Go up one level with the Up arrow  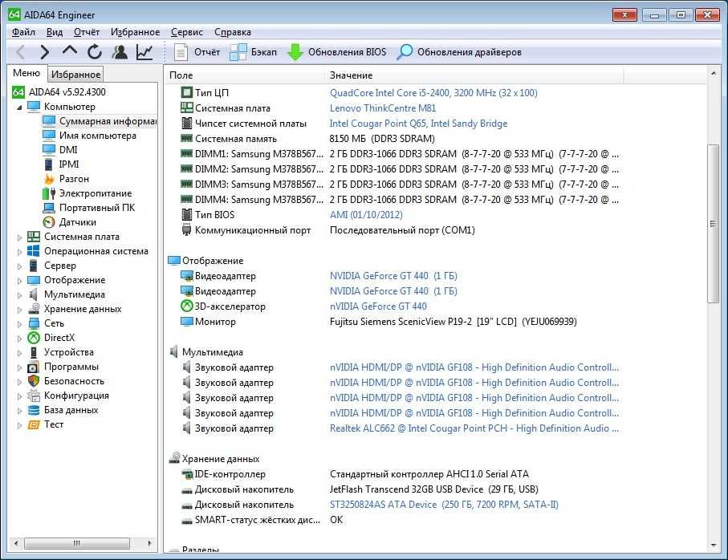pyautogui.click(x=70, y=51)
